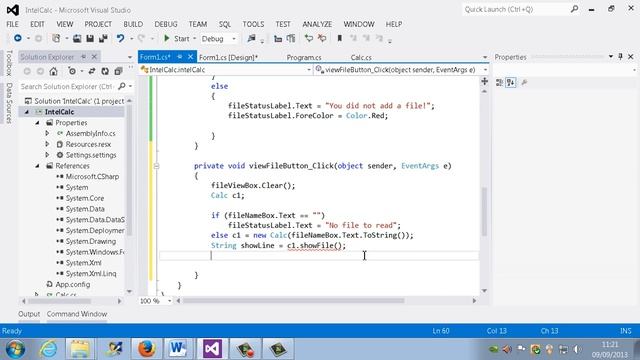Close the Solution Explorer panel
640x360 pixels.
[94, 57]
